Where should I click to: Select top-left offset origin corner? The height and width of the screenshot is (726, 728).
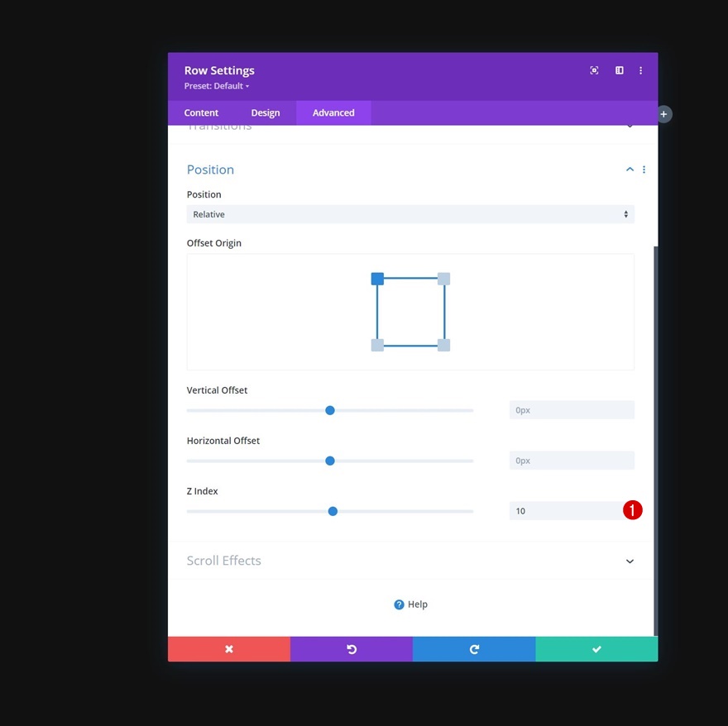tap(377, 279)
